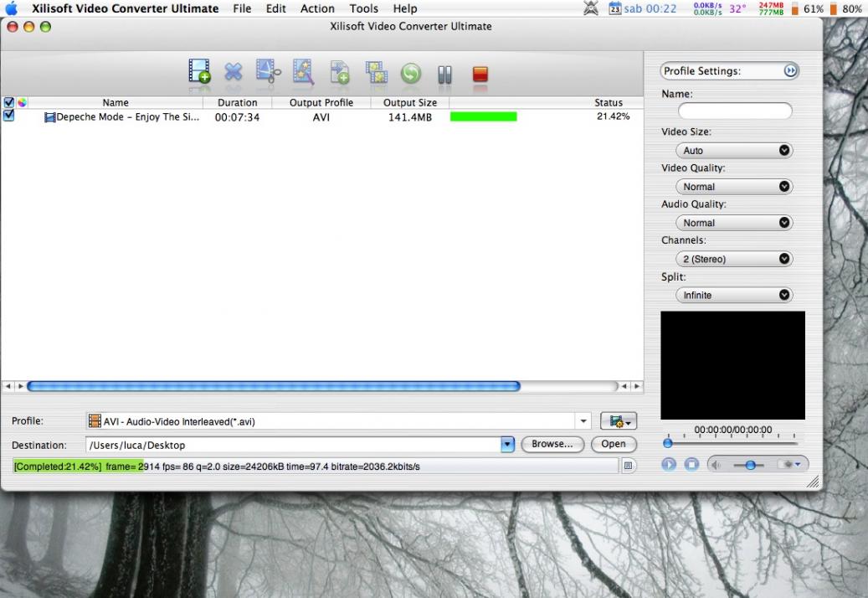The height and width of the screenshot is (598, 868).
Task: Click the Merge videos toolbar icon
Action: (377, 73)
